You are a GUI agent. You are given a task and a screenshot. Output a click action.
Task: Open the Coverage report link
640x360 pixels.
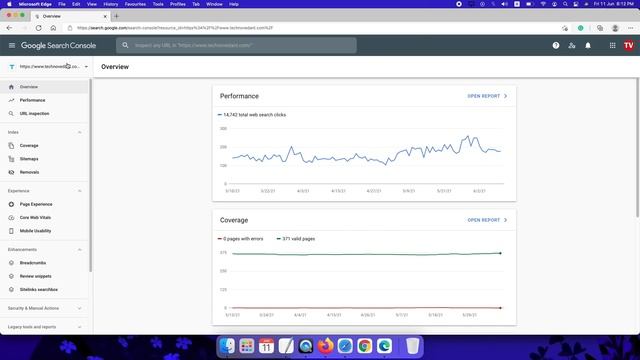(487, 220)
